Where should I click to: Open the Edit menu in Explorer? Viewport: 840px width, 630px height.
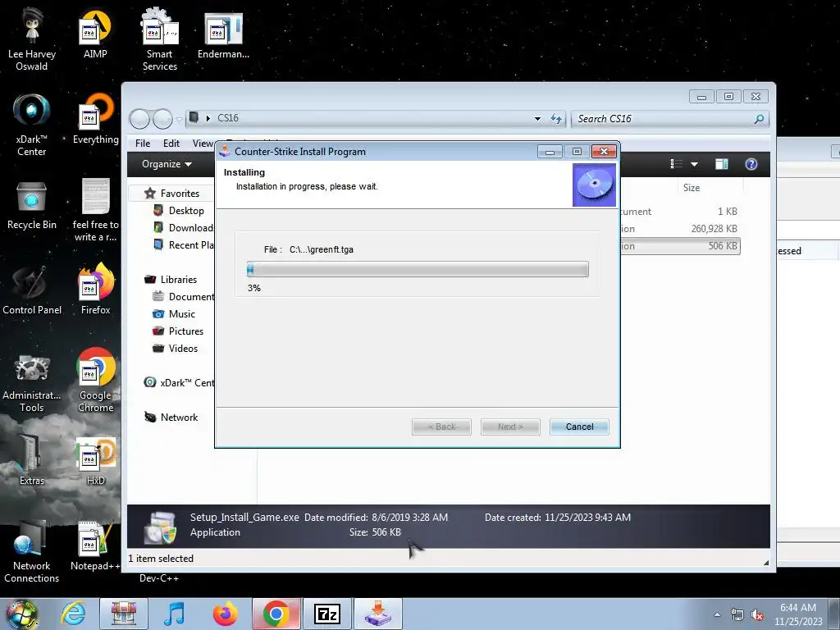coord(171,144)
